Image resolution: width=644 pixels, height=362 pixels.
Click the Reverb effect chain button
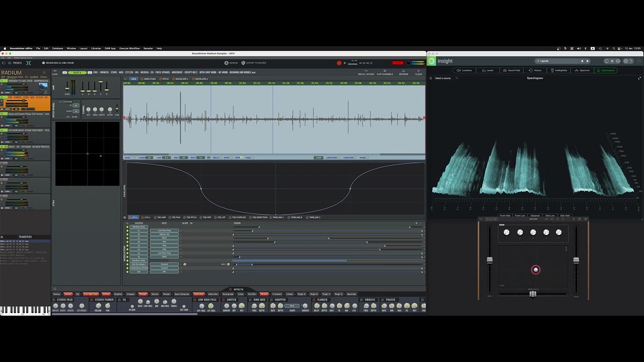[x=264, y=294]
